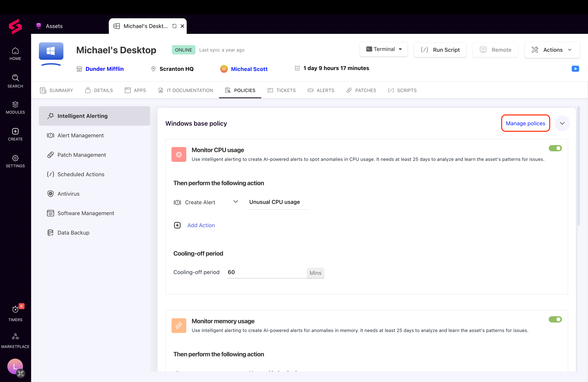Open the Actions dropdown menu

pos(552,50)
